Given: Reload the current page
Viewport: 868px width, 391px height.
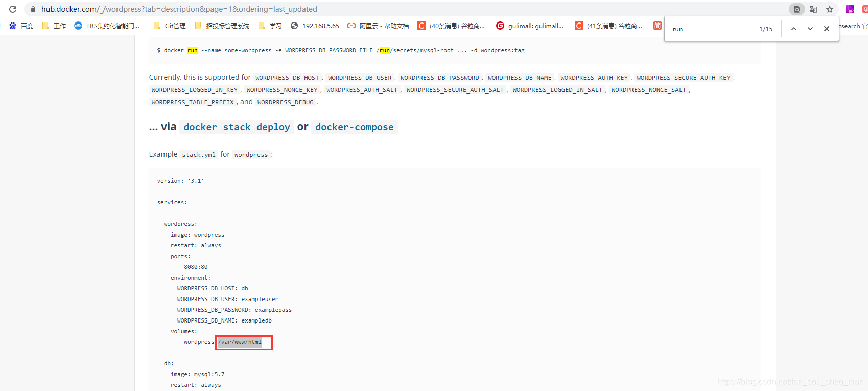Looking at the screenshot, I should [13, 9].
